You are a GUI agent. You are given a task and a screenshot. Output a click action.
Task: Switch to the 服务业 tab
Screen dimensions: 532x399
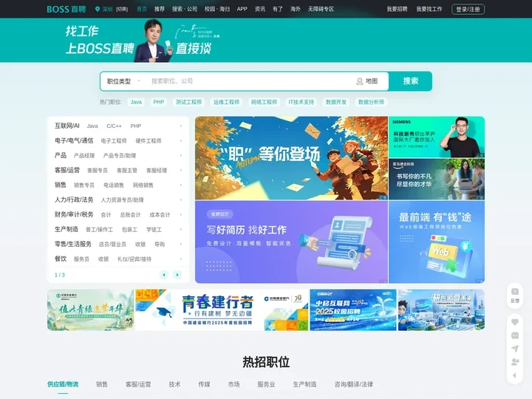266,384
